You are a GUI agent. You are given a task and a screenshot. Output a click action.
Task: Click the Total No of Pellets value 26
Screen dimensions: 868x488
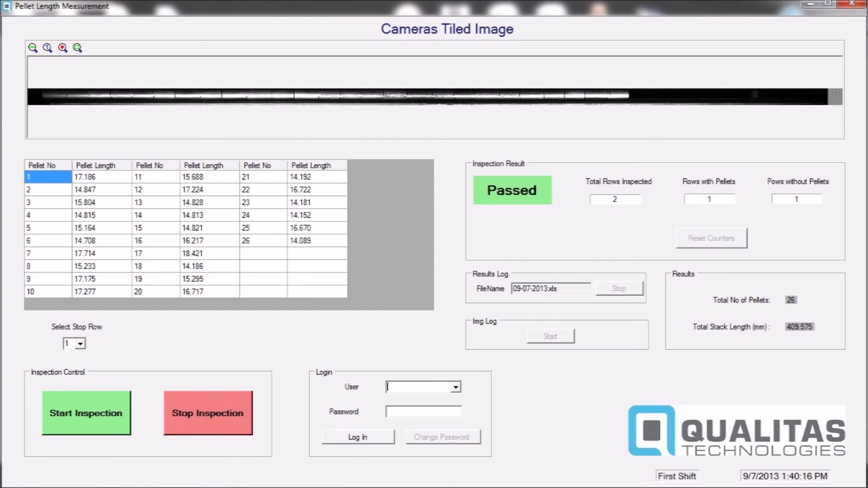pos(791,300)
